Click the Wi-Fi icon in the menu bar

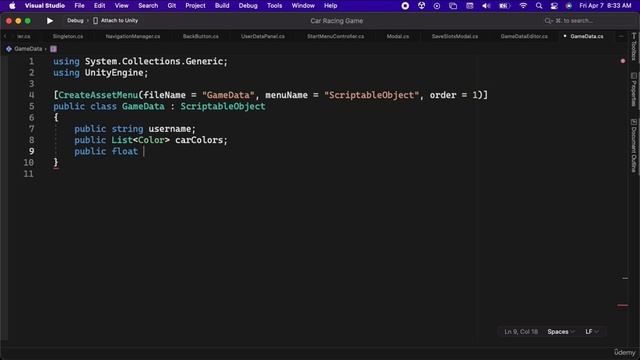point(523,6)
